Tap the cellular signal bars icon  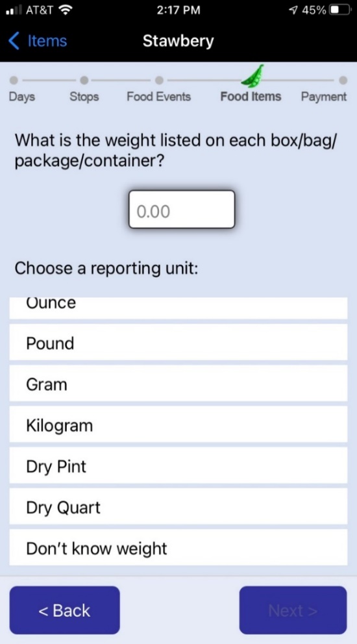(14, 10)
